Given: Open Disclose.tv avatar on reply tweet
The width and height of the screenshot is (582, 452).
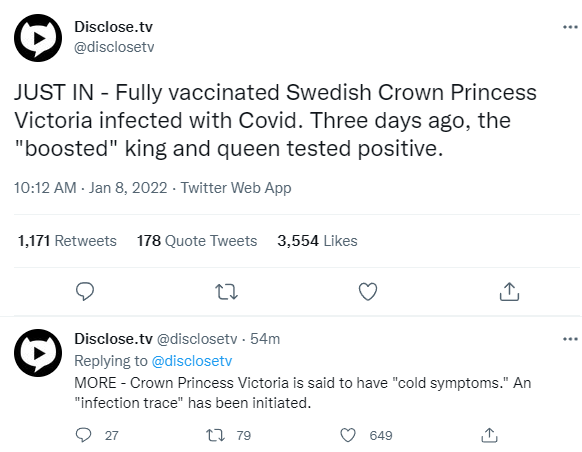Looking at the screenshot, I should click(38, 353).
